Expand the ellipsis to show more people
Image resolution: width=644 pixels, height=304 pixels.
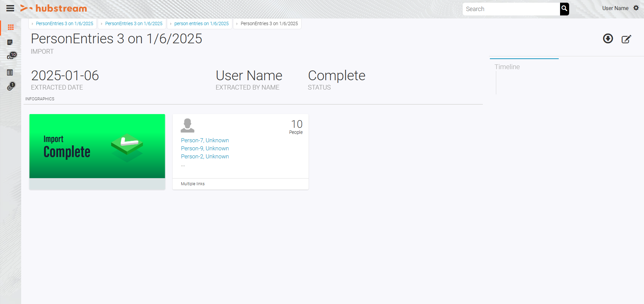click(183, 164)
